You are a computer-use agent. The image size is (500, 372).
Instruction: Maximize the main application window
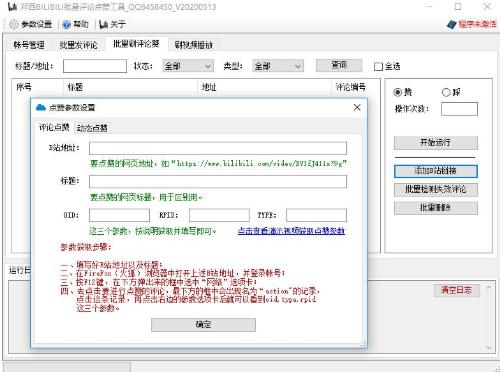tap(458, 7)
